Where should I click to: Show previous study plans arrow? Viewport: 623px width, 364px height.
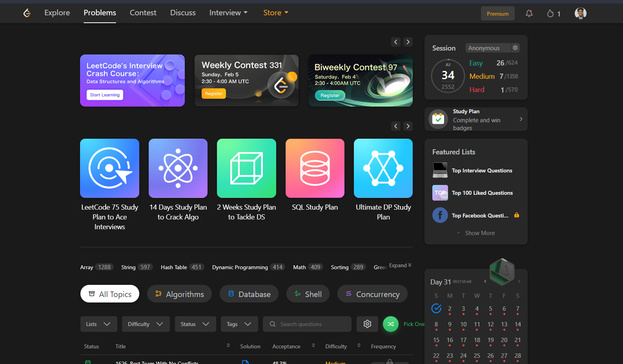396,126
